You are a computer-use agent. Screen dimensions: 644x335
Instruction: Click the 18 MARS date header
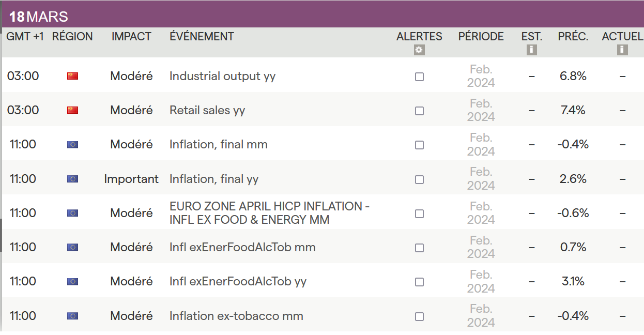coord(39,17)
